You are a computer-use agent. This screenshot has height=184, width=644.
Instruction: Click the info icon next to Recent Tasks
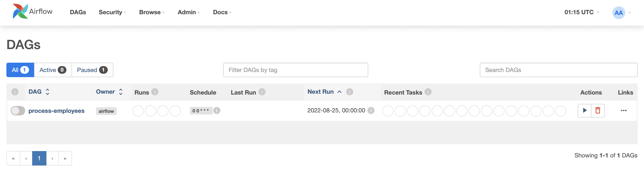pos(428,92)
